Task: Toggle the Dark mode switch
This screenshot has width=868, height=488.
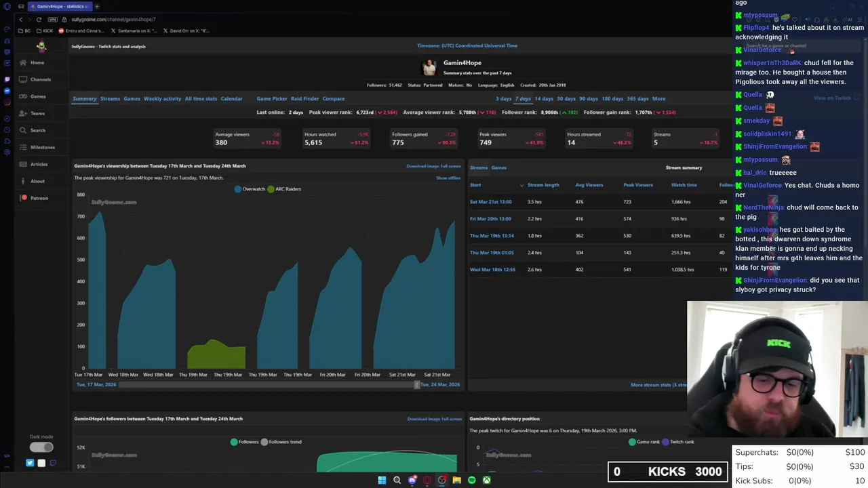Action: click(x=41, y=447)
